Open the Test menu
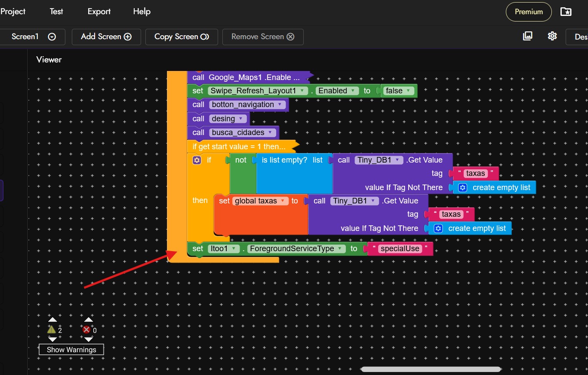 pyautogui.click(x=56, y=12)
